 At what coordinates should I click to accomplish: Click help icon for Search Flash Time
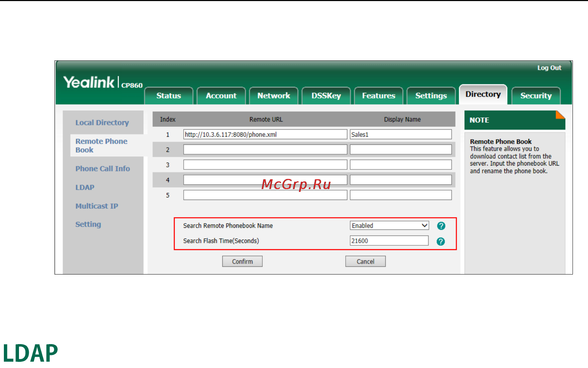click(x=440, y=241)
